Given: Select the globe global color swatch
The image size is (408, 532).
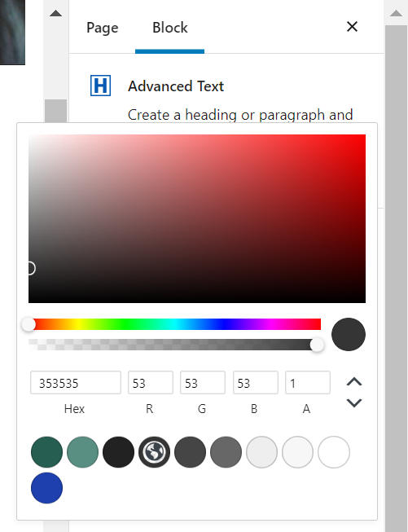Looking at the screenshot, I should [154, 452].
